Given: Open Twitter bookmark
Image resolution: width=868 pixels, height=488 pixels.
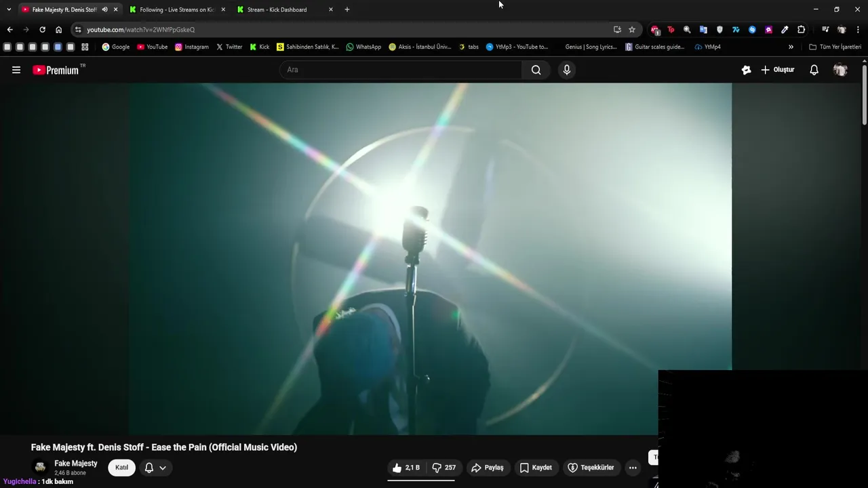Looking at the screenshot, I should [x=229, y=47].
